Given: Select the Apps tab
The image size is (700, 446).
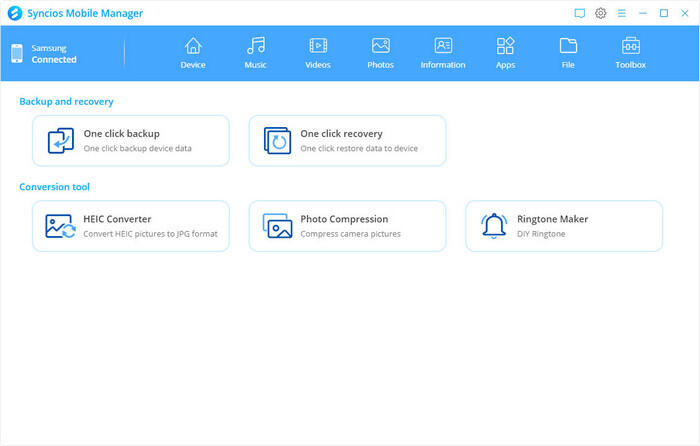Looking at the screenshot, I should 505,52.
